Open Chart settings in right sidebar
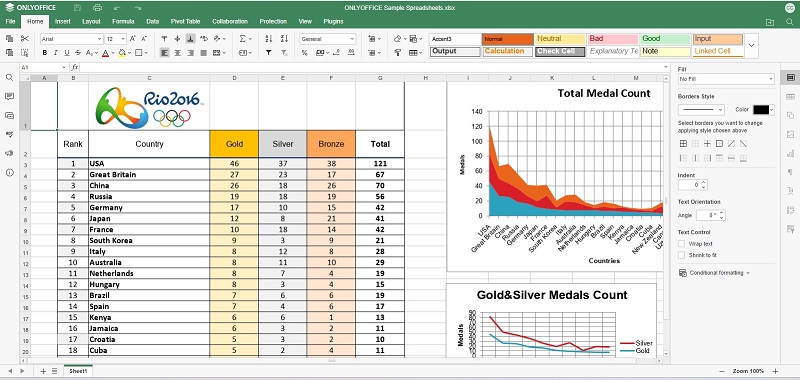This screenshot has height=380, width=800. click(x=790, y=153)
